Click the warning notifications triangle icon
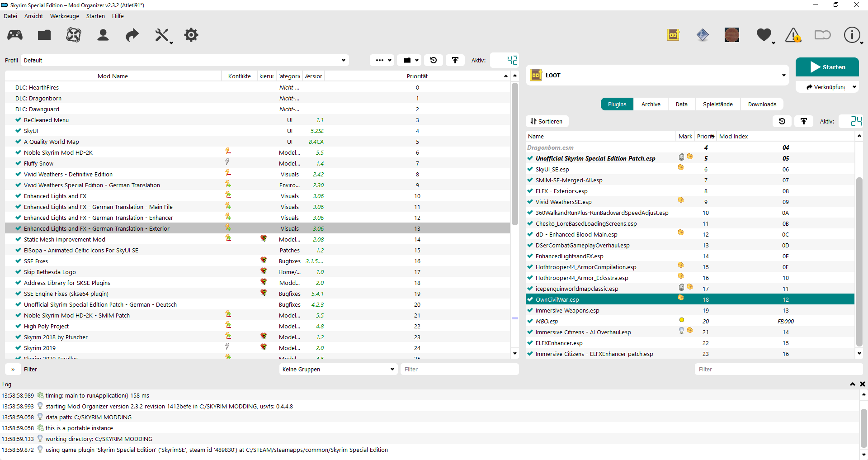This screenshot has height=460, width=868. point(793,35)
